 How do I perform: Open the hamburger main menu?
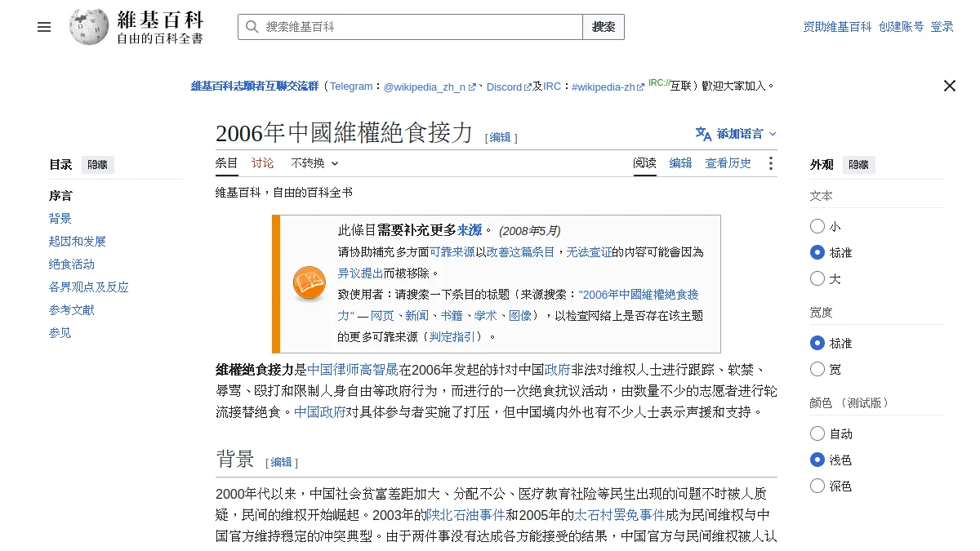[x=44, y=27]
